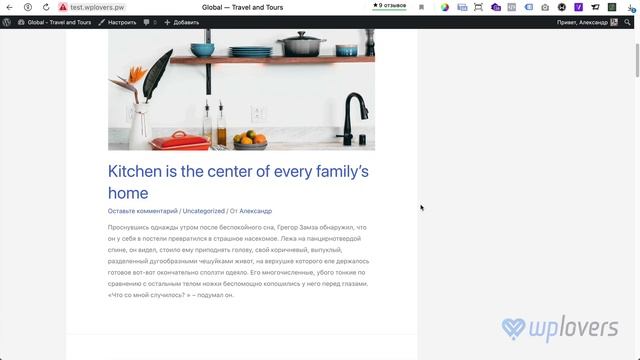Click the screen capture frame extension
Viewport: 640px width, 360px height.
[x=478, y=7]
